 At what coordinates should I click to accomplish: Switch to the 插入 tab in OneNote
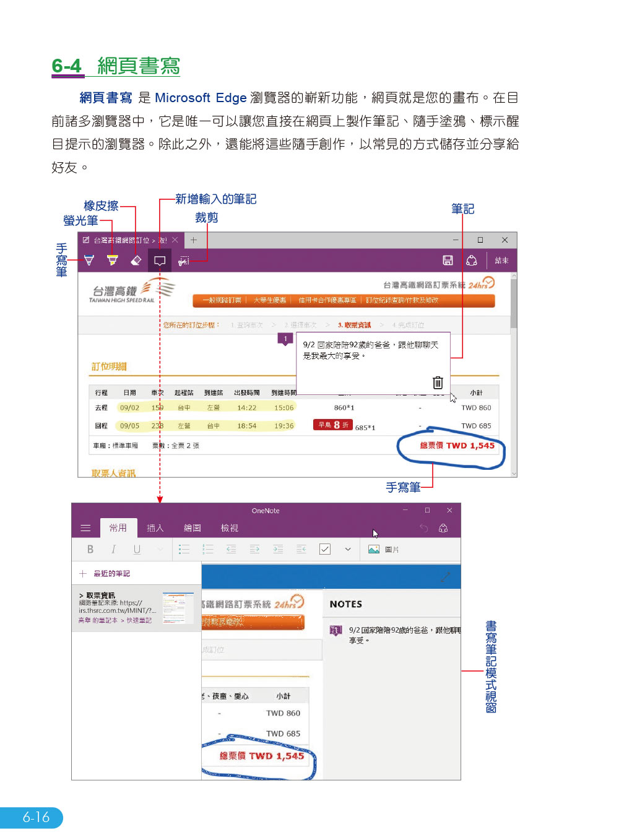click(x=155, y=528)
